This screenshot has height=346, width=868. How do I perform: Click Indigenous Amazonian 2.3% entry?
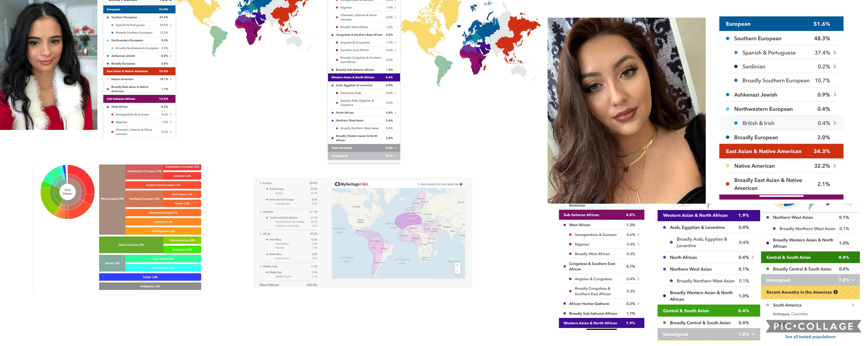click(x=296, y=226)
